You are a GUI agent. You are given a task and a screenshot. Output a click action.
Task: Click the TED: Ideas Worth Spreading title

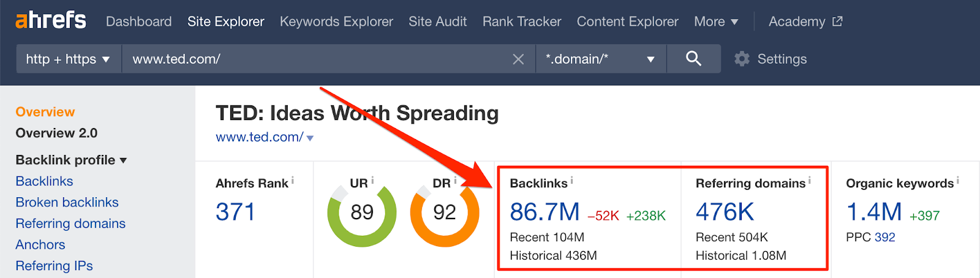point(357,113)
